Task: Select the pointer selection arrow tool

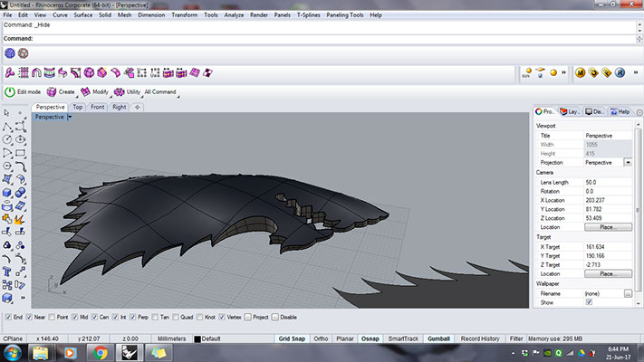Action: click(7, 113)
